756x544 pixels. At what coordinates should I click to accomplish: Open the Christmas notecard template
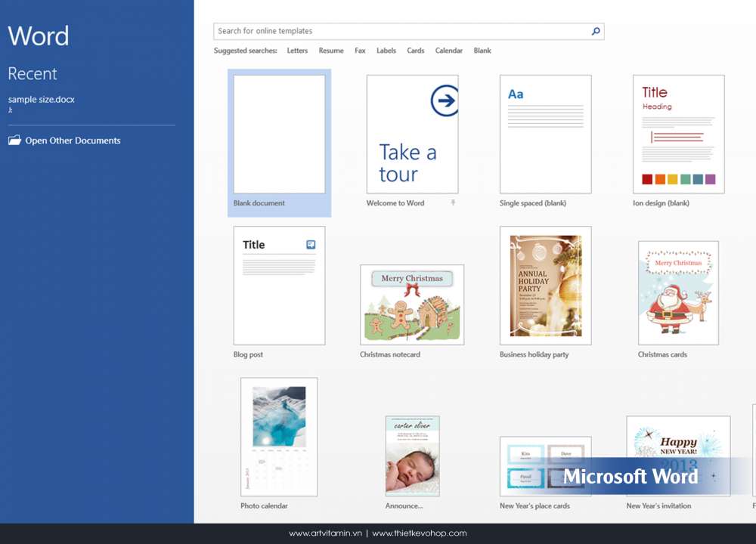[x=412, y=304]
